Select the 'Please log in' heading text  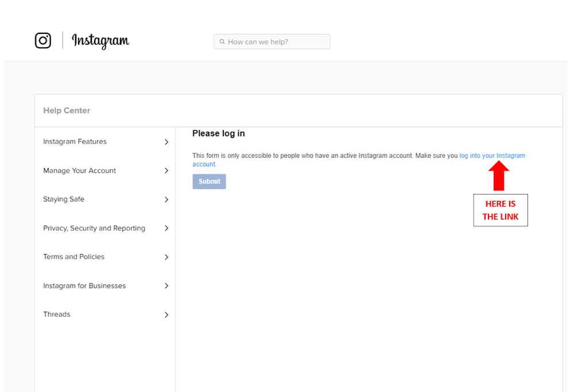click(x=219, y=133)
